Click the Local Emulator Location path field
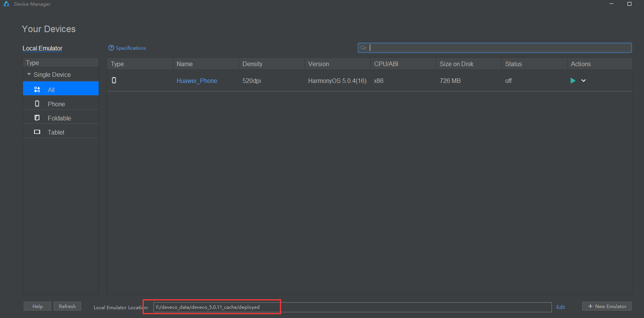This screenshot has height=318, width=644. click(x=352, y=307)
